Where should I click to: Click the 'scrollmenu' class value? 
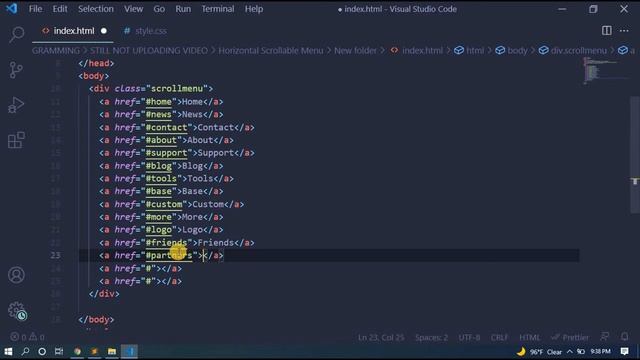click(177, 89)
